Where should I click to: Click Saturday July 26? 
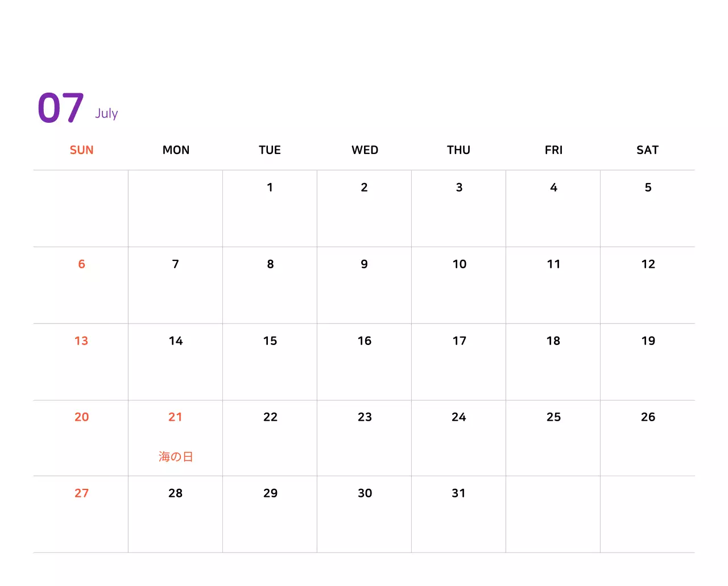coord(648,417)
